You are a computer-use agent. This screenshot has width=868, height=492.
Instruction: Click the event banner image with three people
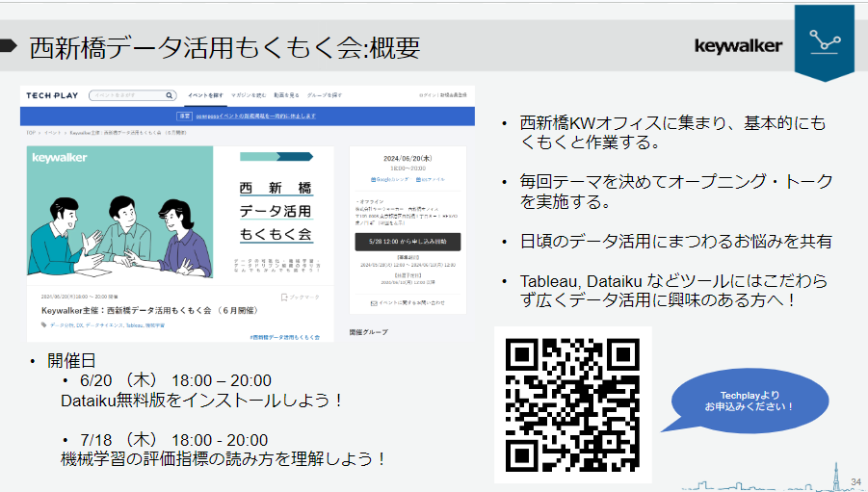click(x=120, y=212)
